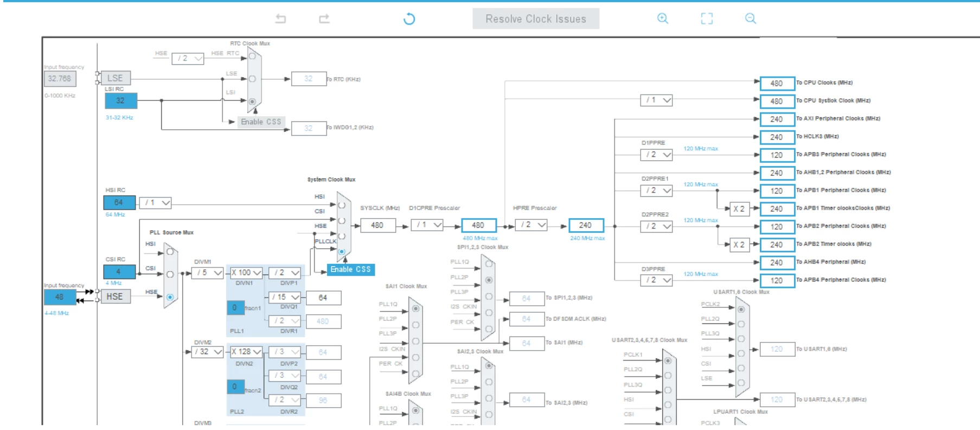Select HSE in PLL Source Mux

click(x=170, y=297)
